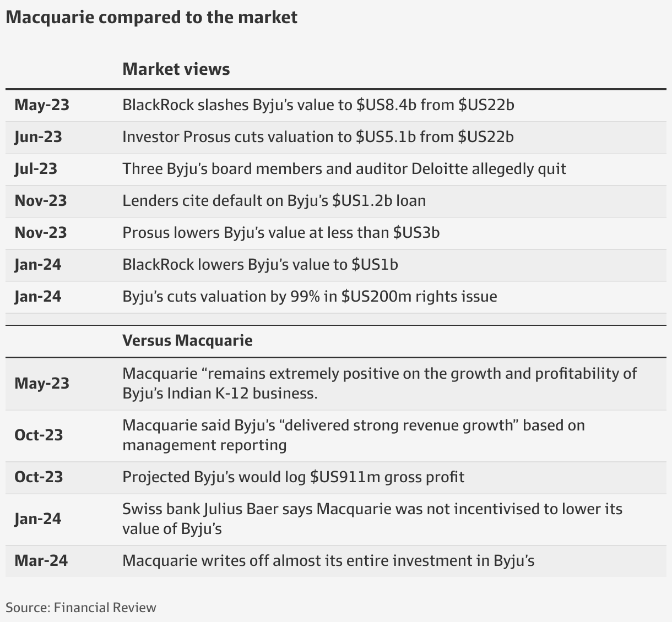
Task: Select the $US911m gross profit projection text
Action: tap(293, 477)
